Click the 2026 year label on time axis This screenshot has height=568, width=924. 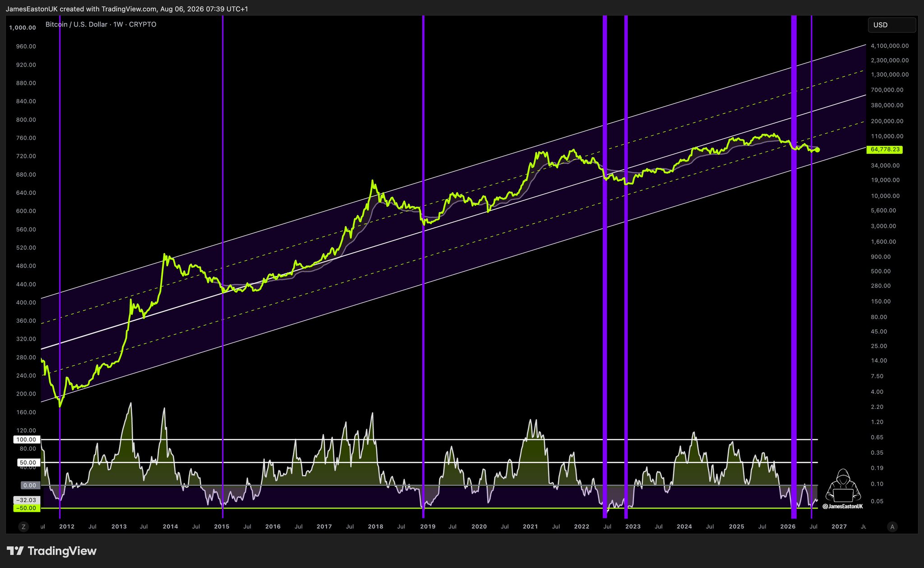[788, 526]
